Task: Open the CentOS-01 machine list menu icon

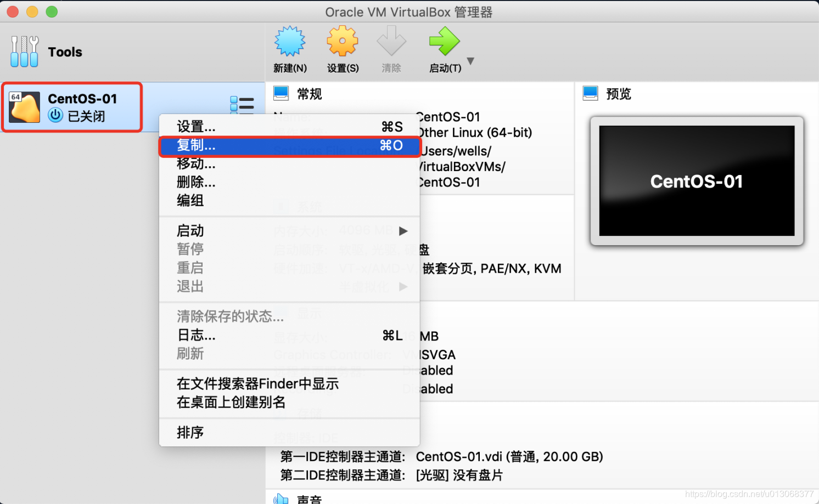Action: click(242, 104)
